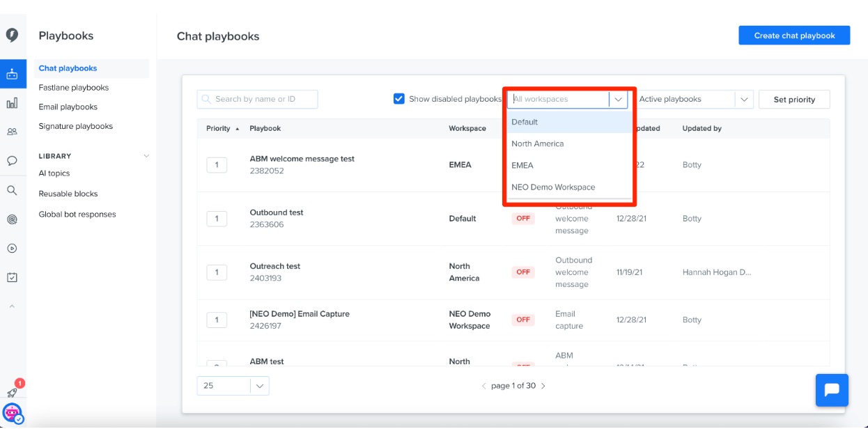Open the contacts people icon

click(x=12, y=132)
